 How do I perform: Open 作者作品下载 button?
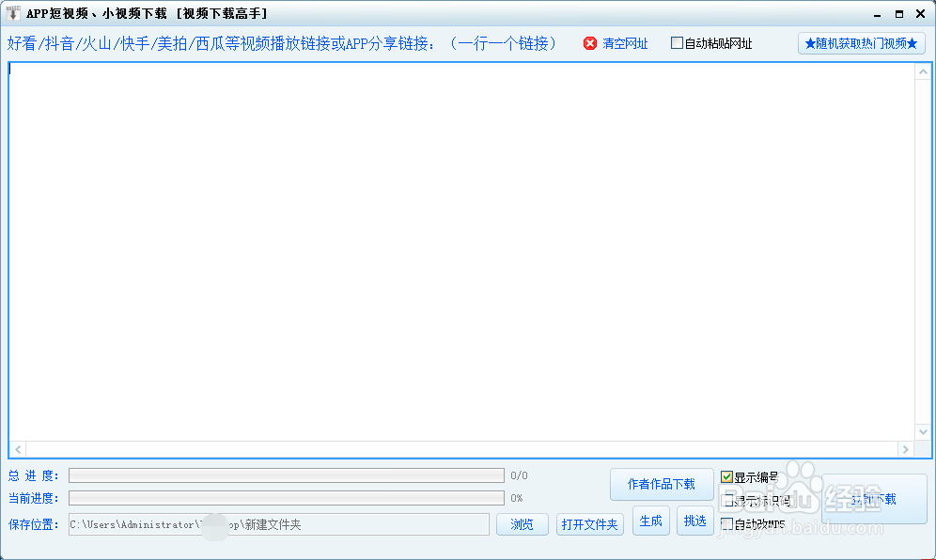click(662, 484)
